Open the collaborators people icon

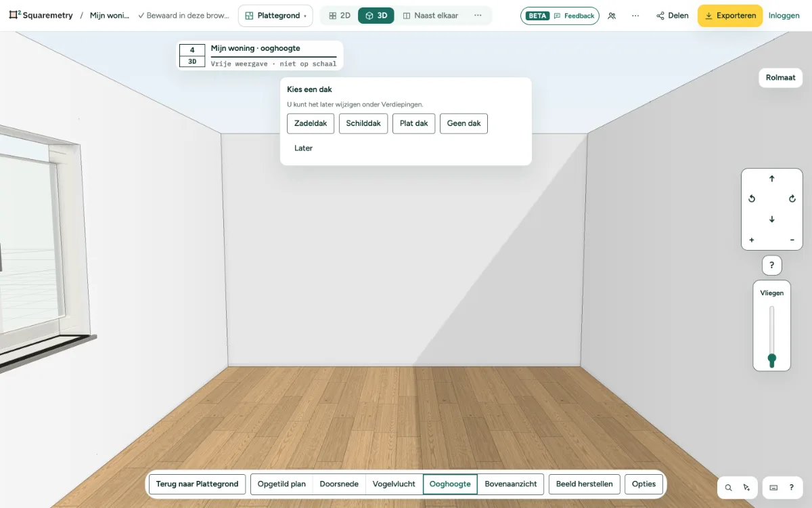pyautogui.click(x=612, y=16)
